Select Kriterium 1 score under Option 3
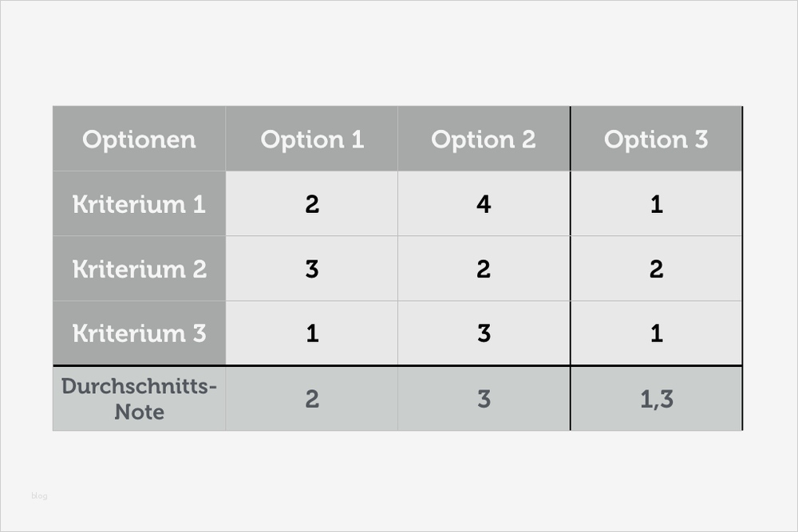The image size is (798, 532). [x=656, y=204]
